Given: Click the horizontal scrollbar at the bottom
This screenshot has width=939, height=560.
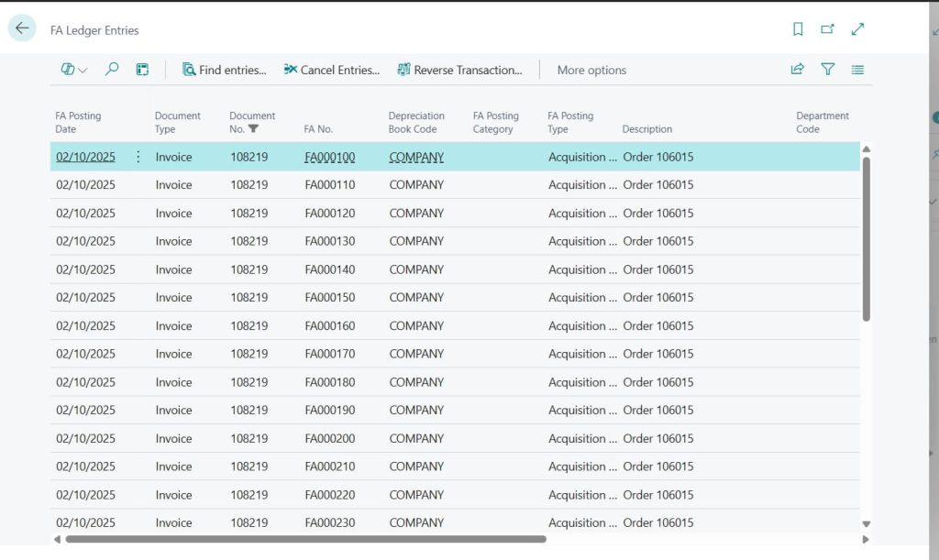Looking at the screenshot, I should coord(303,539).
